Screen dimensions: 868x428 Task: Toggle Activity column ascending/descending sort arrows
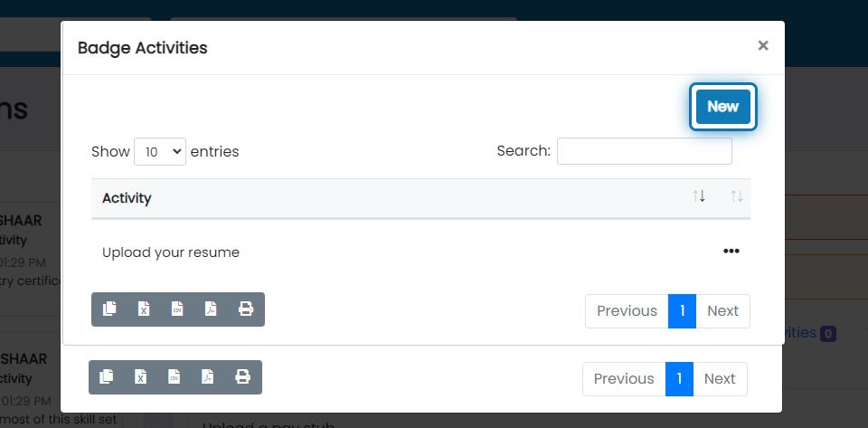point(699,196)
